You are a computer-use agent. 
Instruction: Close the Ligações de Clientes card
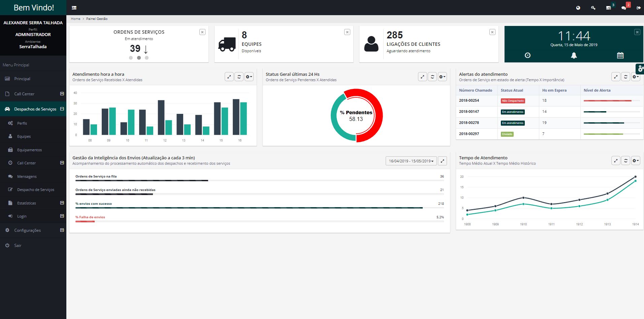point(492,32)
